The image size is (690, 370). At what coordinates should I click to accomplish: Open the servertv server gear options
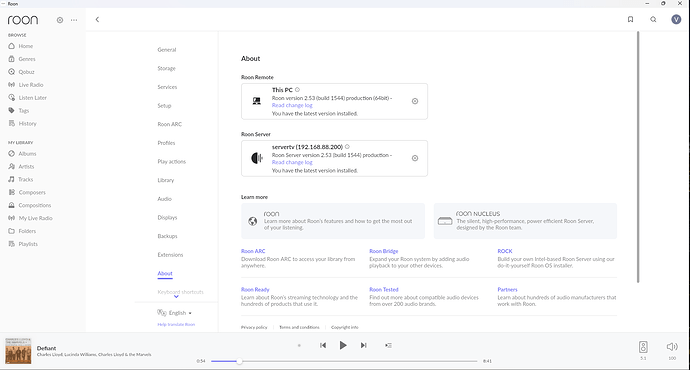click(415, 158)
